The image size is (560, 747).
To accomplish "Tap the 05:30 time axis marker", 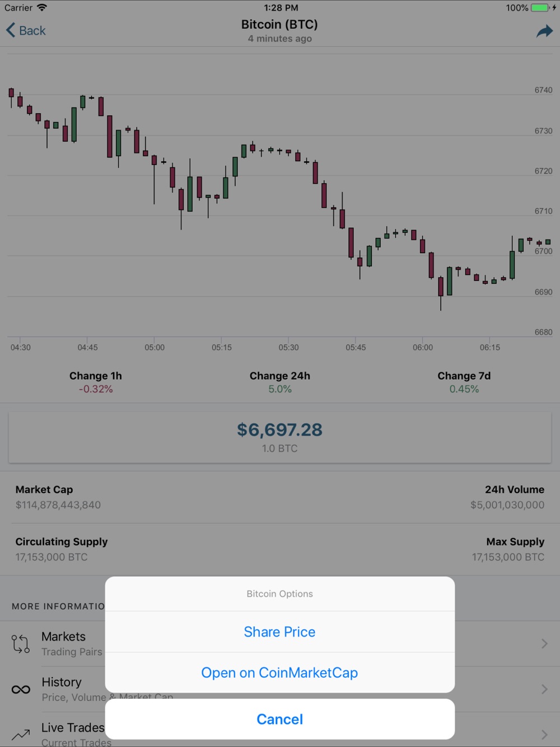I will [x=288, y=348].
